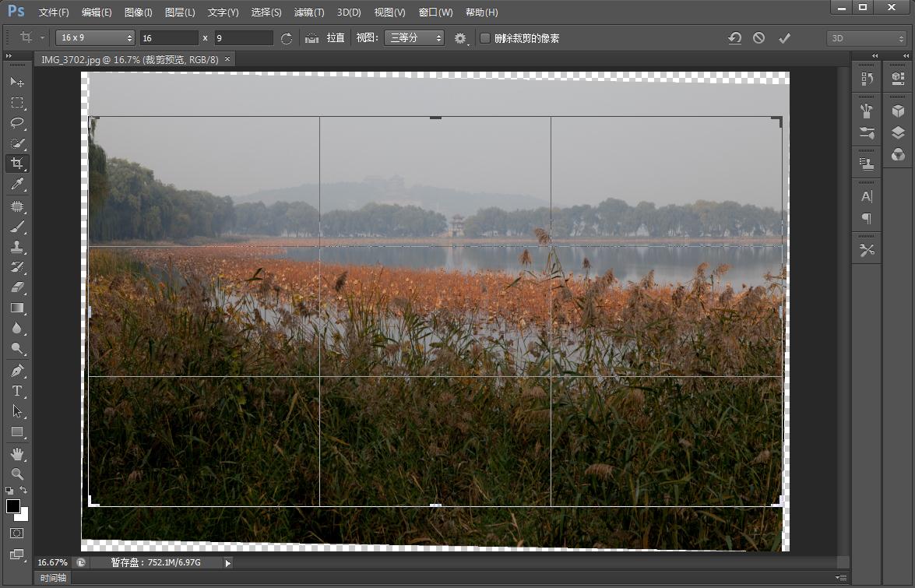
Task: Choose the Horizontal Type tool
Action: tap(17, 391)
